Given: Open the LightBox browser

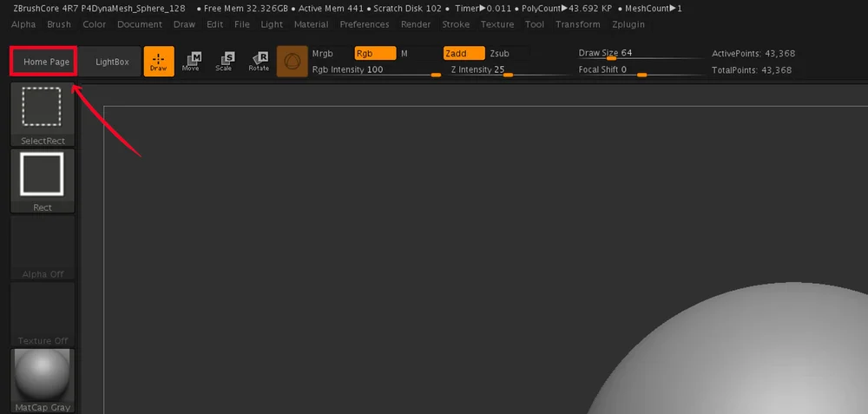Looking at the screenshot, I should pos(109,62).
